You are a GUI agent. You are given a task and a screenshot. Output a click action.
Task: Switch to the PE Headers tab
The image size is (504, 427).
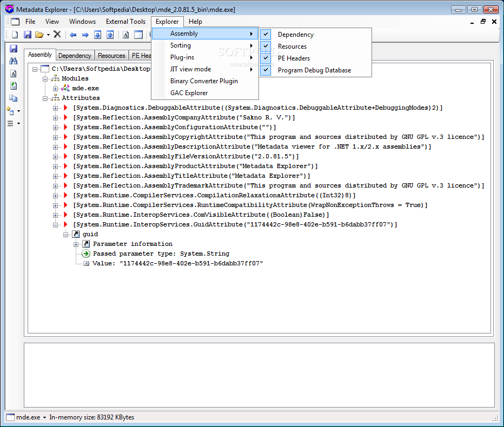tap(141, 56)
